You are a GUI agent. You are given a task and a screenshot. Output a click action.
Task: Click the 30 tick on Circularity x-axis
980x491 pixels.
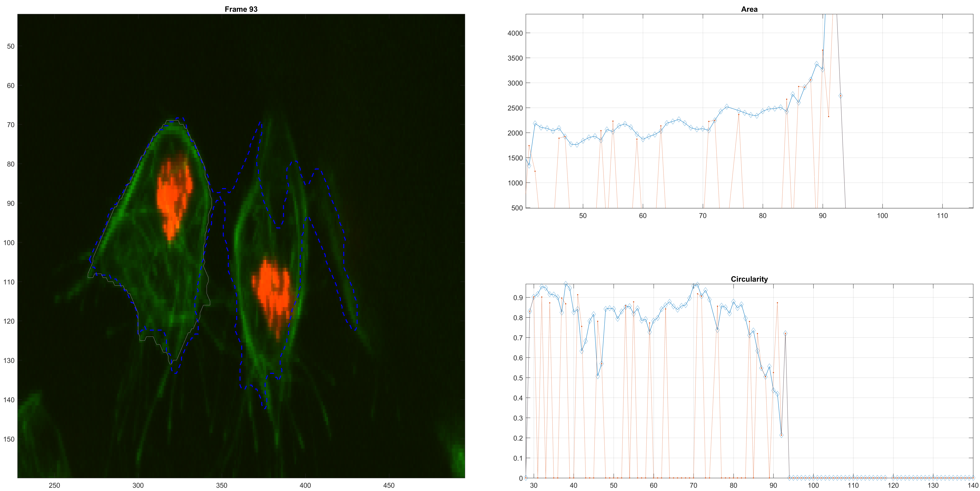coord(534,485)
